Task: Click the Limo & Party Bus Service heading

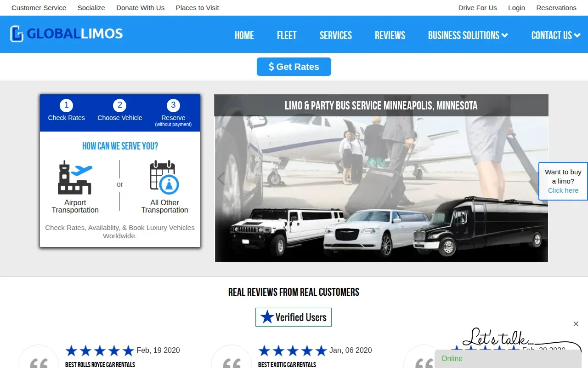Action: (x=381, y=105)
